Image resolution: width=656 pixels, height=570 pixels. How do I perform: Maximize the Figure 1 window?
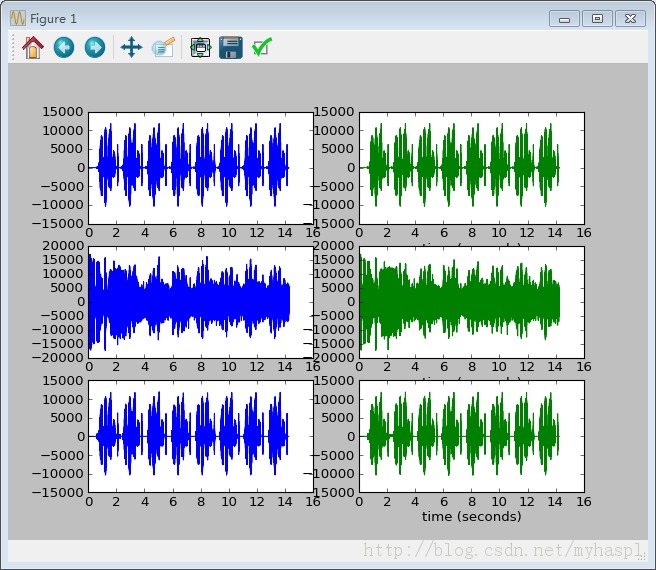pos(597,19)
